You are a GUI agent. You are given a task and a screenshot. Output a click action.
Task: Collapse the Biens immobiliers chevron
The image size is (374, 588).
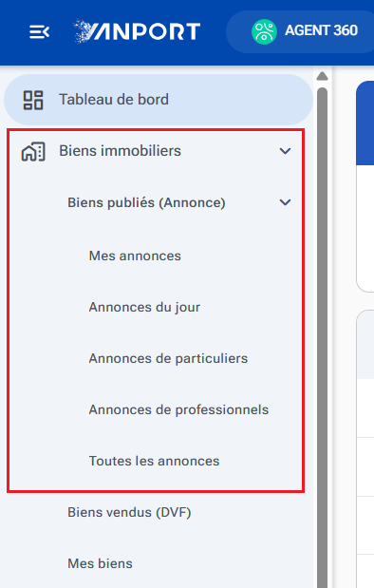[285, 151]
